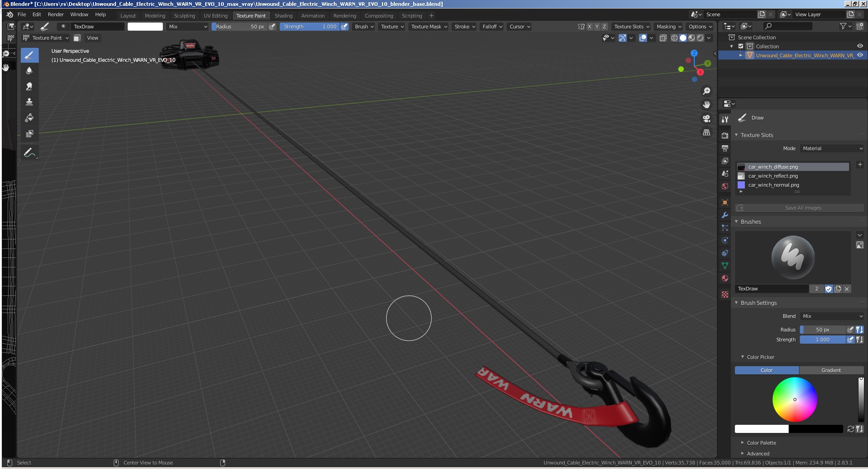Expand the Advanced panel
Viewport: 868px width, 469px height.
click(x=758, y=454)
